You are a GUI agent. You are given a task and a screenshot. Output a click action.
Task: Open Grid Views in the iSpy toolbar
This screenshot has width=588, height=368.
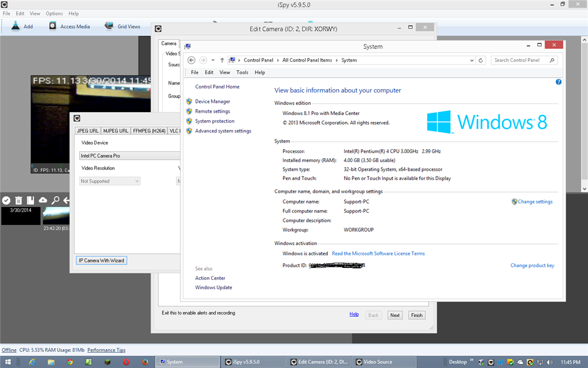[122, 26]
